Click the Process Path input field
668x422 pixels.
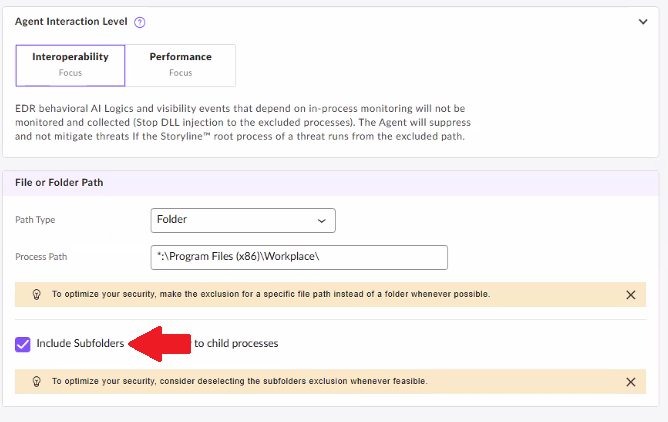(299, 257)
